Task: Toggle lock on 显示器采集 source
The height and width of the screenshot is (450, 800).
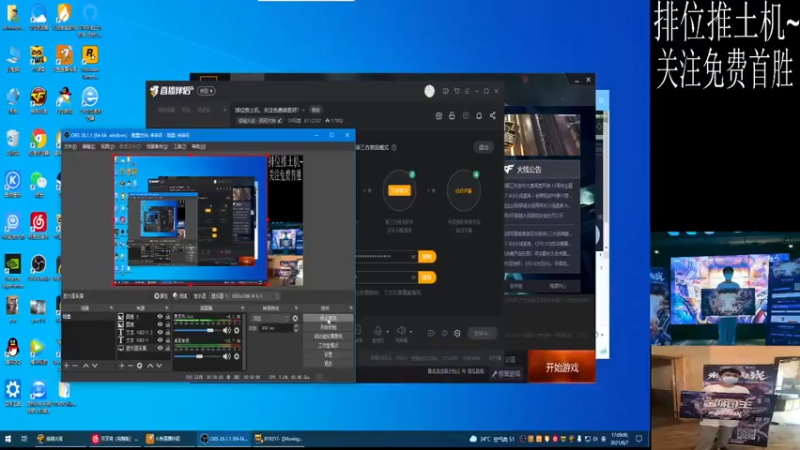Action: click(x=167, y=348)
